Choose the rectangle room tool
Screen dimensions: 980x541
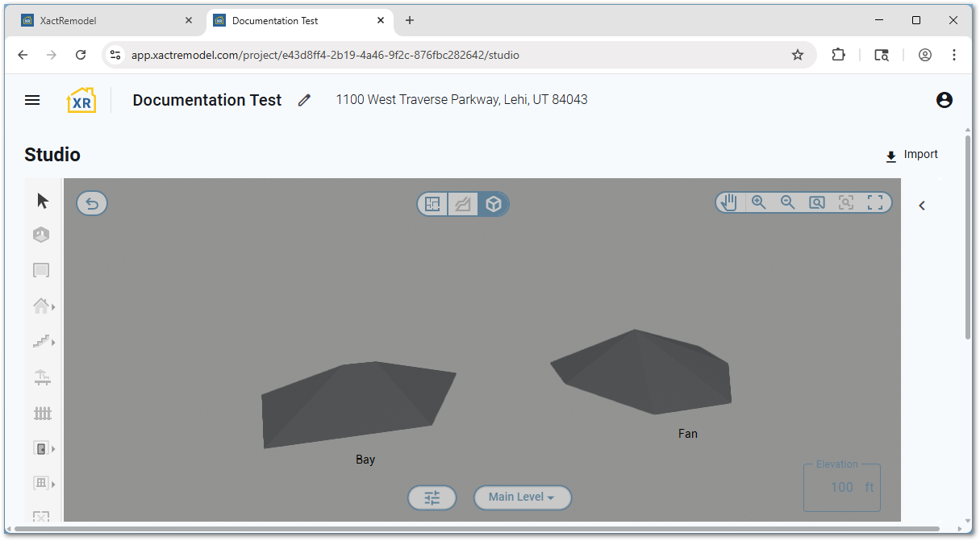click(x=41, y=270)
